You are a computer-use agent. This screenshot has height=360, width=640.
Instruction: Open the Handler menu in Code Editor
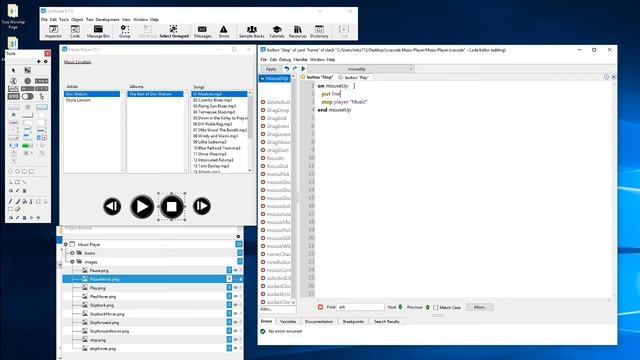pyautogui.click(x=300, y=60)
